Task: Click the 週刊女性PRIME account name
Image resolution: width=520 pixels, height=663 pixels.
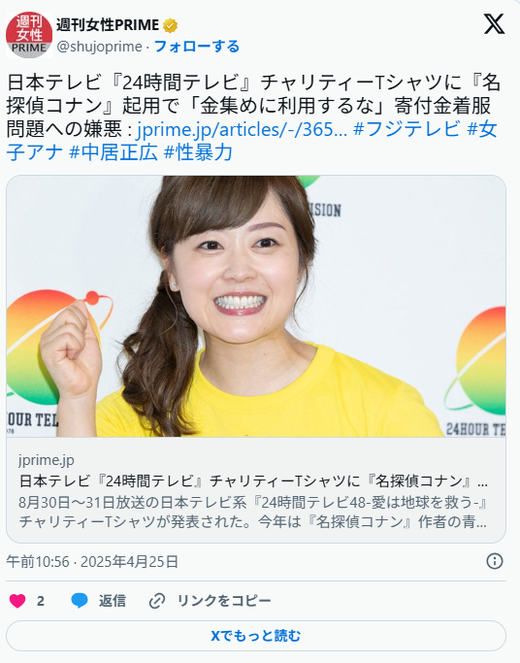Action: point(108,25)
